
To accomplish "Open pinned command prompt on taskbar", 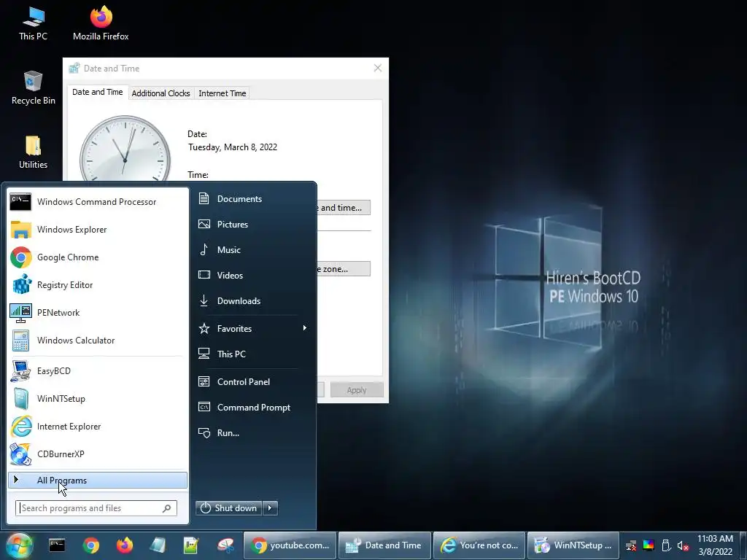I will [57, 545].
